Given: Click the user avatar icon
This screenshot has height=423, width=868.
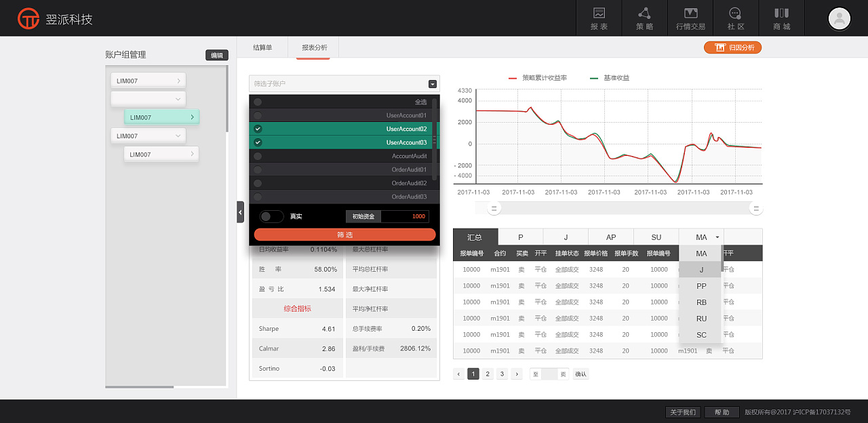Looking at the screenshot, I should point(839,18).
